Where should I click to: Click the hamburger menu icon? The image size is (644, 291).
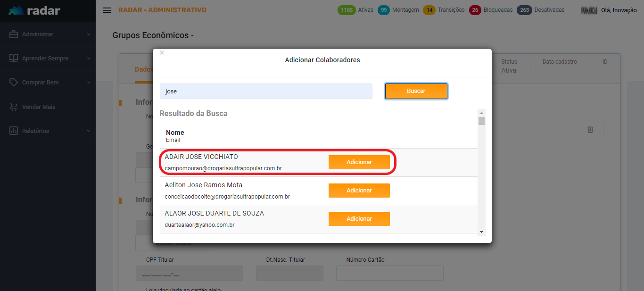(x=107, y=10)
